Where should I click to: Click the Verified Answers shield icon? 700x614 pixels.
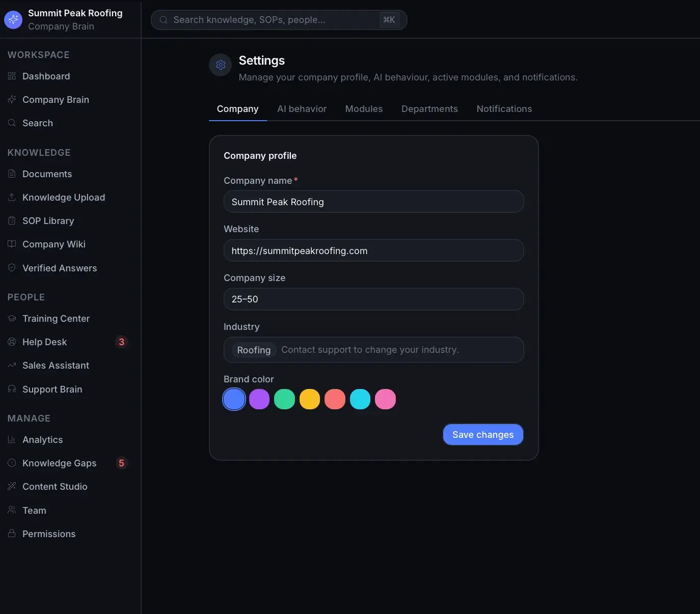coord(12,268)
